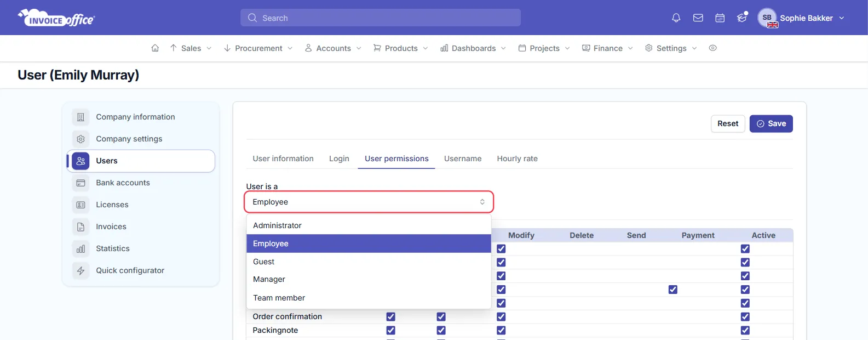Open the Dashboards menu

point(473,48)
